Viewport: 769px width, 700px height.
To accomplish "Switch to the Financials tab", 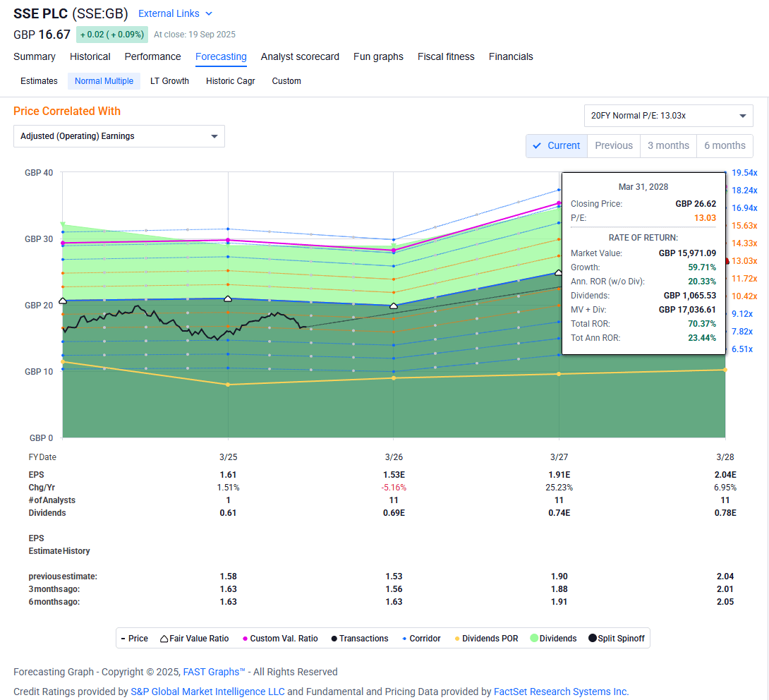I will point(511,56).
